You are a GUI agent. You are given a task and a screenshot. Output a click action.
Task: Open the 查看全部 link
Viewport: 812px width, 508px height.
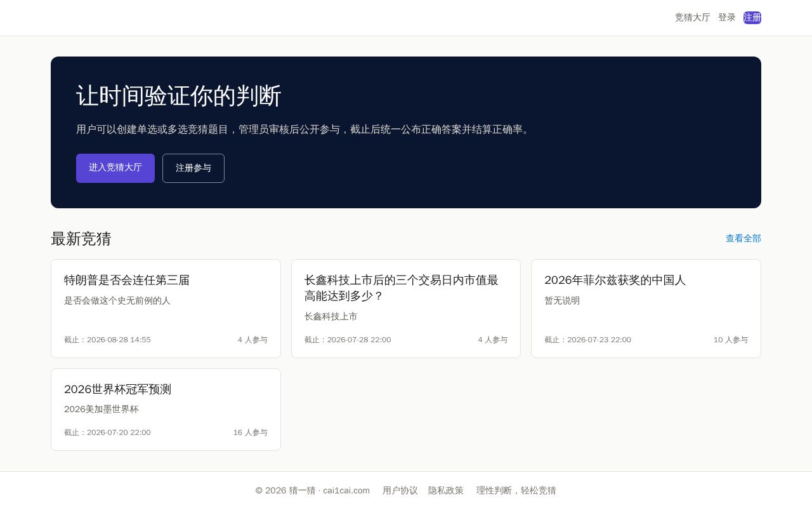743,239
